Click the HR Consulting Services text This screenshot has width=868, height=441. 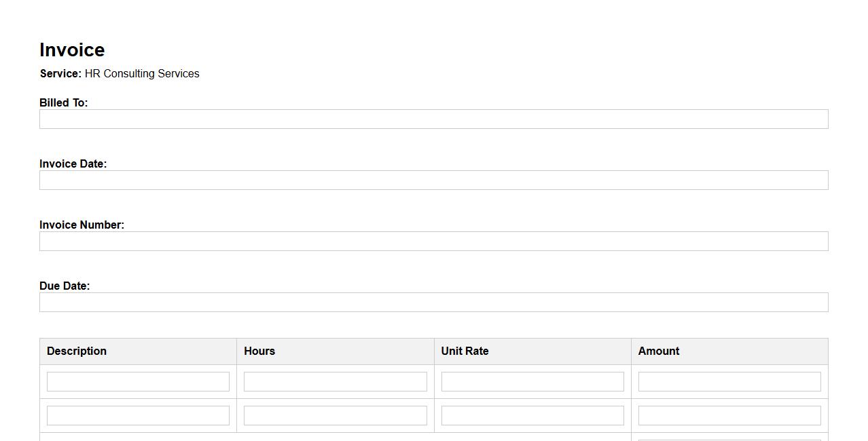tap(142, 74)
